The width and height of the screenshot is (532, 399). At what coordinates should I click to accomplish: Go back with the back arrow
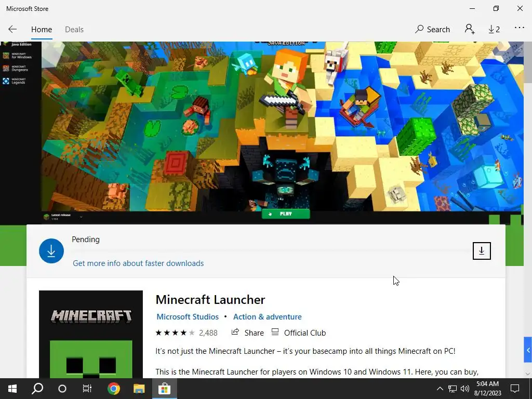[x=12, y=30]
